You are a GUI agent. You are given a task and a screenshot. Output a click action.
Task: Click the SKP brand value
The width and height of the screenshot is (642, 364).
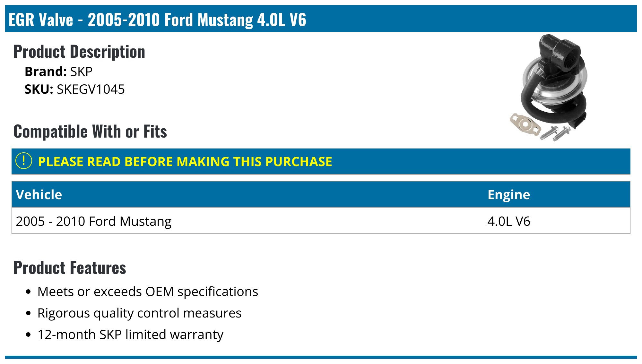pos(81,72)
